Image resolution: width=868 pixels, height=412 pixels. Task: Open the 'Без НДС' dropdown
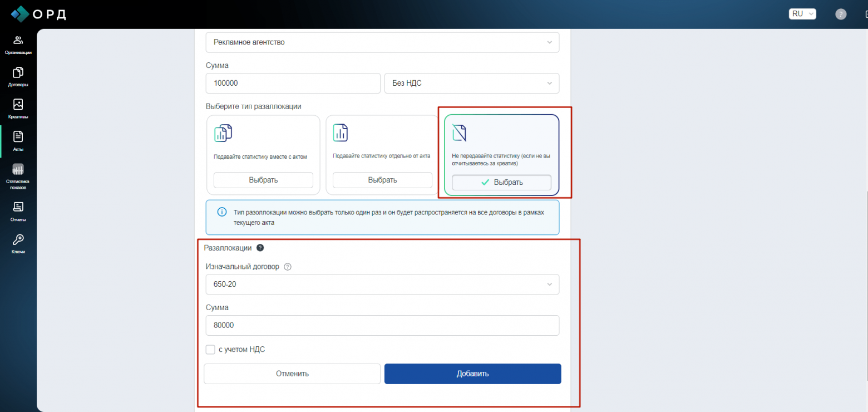(471, 84)
